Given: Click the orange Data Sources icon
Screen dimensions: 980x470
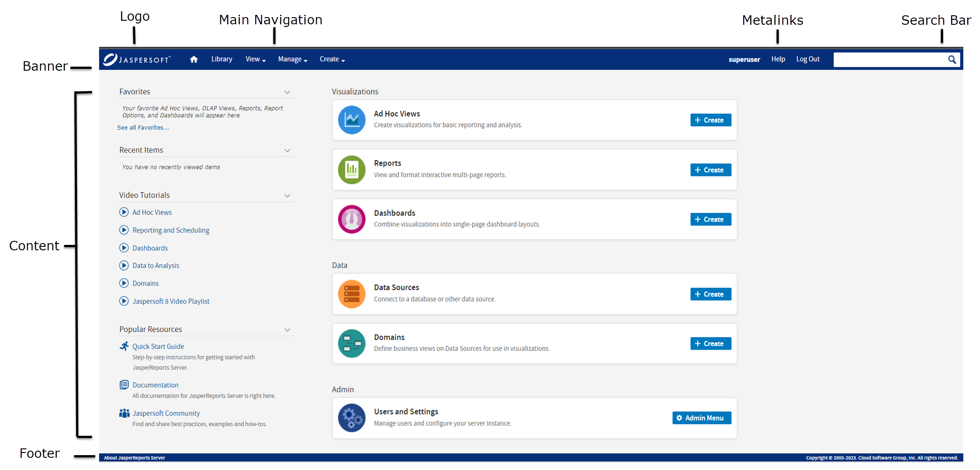Looking at the screenshot, I should tap(352, 294).
